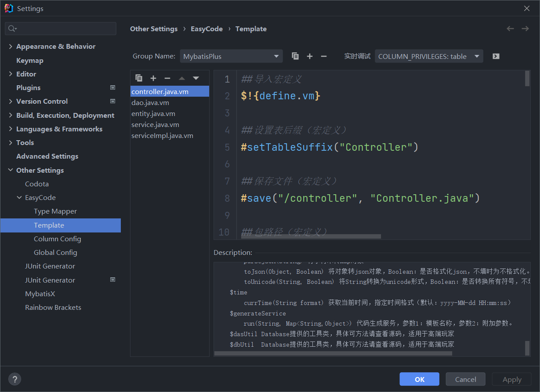Click the code editor vertical scrollbar
540x392 pixels.
(x=527, y=79)
